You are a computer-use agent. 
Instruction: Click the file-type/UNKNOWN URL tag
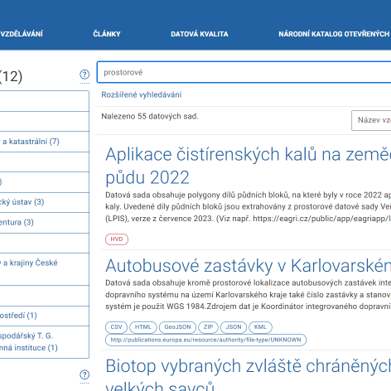coord(206,340)
